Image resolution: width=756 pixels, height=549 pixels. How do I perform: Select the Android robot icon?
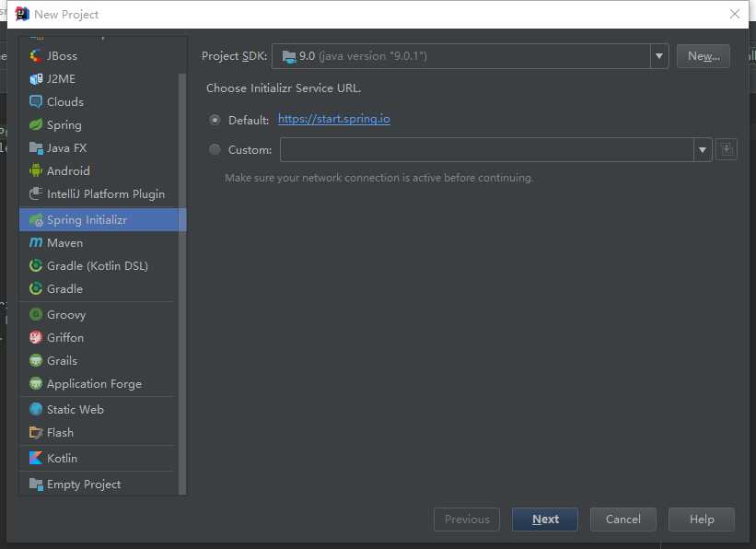click(36, 170)
